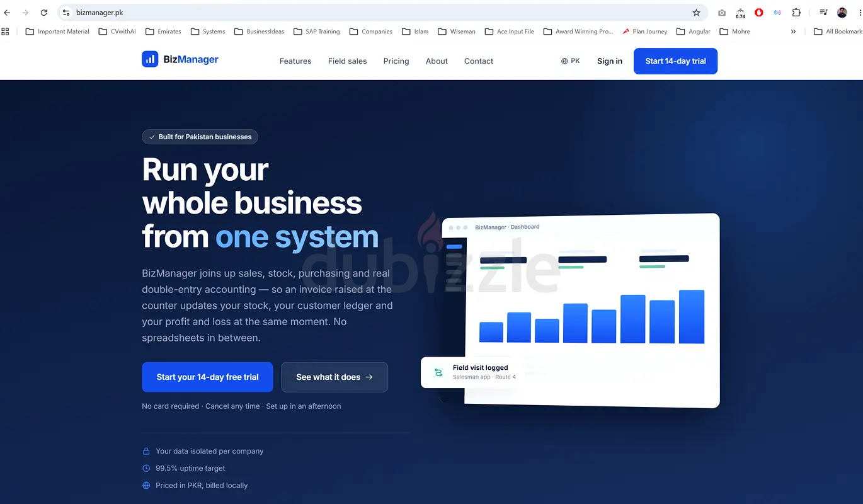The height and width of the screenshot is (504, 863).
Task: Open the Systems bookmark folder
Action: [208, 31]
